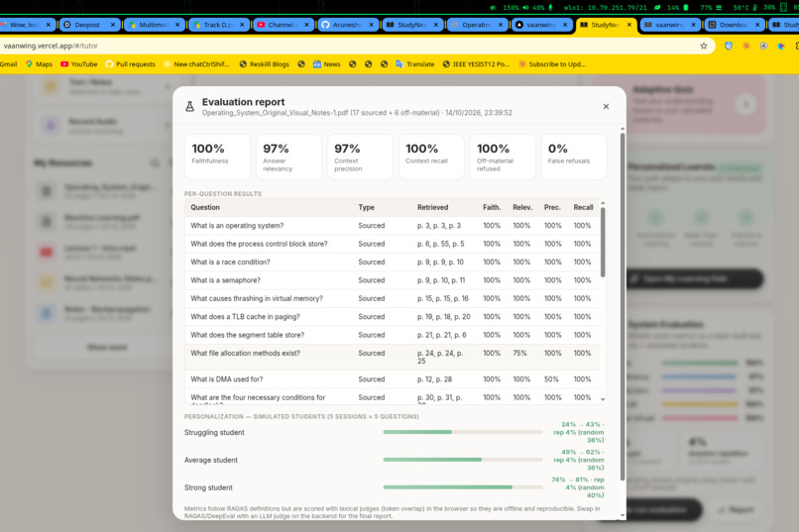This screenshot has height=532, width=799.
Task: Open the YouTube bookmark
Action: click(79, 64)
